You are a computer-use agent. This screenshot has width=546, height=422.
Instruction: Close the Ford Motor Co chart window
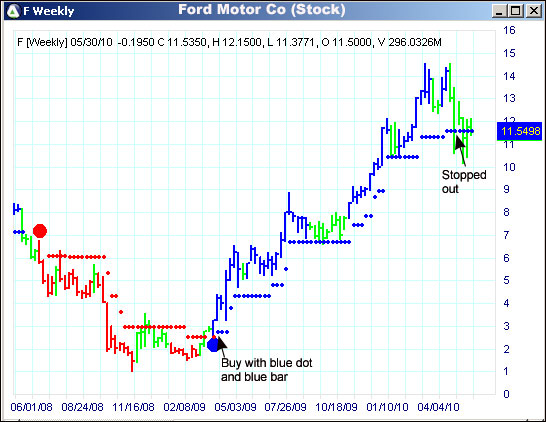pyautogui.click(x=533, y=11)
